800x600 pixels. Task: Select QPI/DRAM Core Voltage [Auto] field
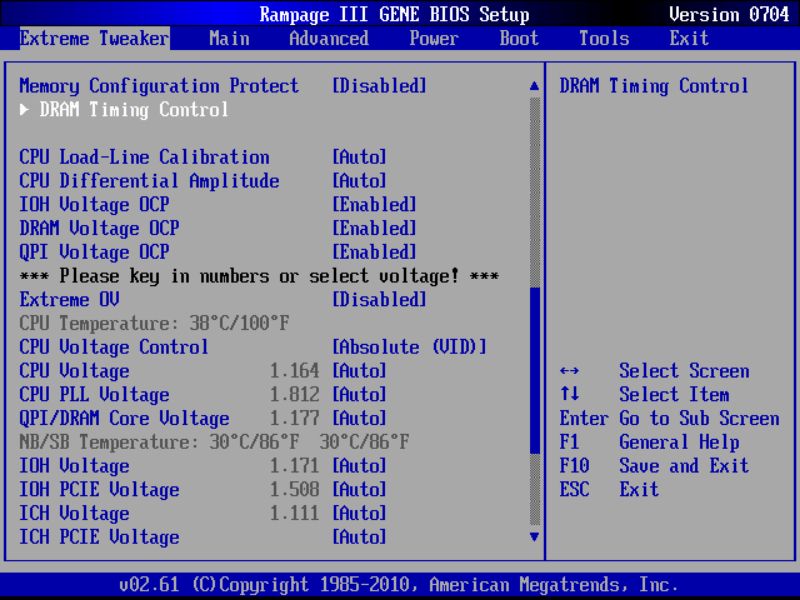359,418
